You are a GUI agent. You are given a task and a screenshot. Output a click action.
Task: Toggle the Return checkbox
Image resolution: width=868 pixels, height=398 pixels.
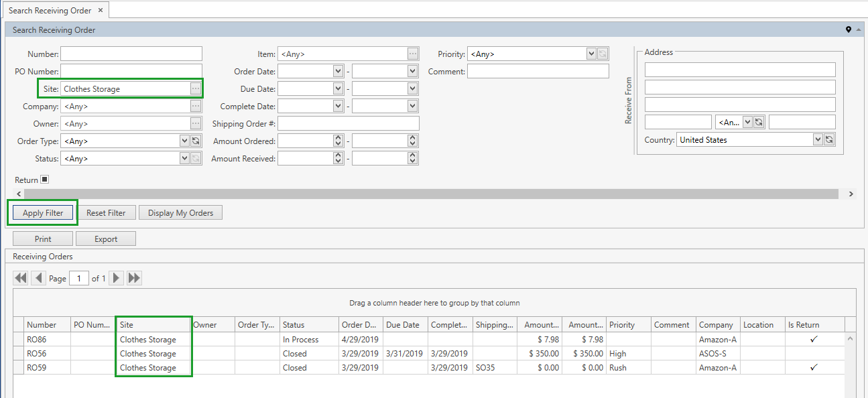tap(44, 179)
